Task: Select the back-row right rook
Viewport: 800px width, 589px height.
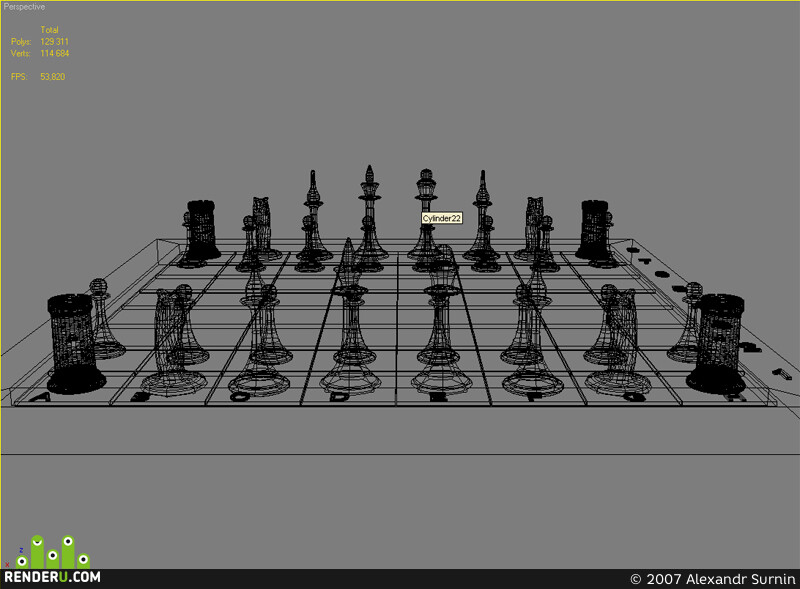Action: tap(594, 229)
